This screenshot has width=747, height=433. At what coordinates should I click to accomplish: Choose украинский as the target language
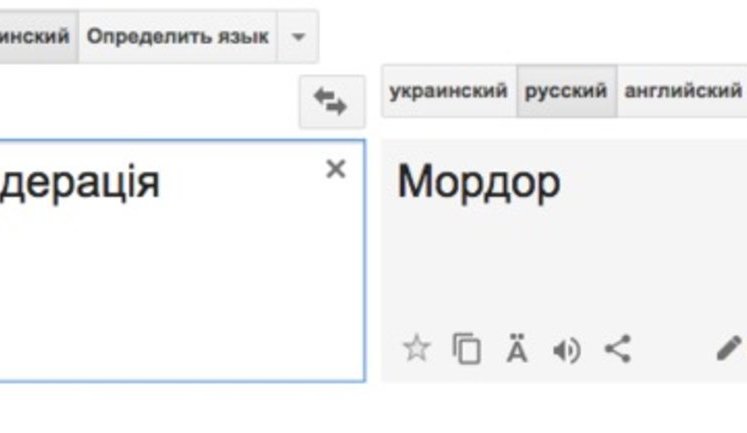click(x=448, y=91)
